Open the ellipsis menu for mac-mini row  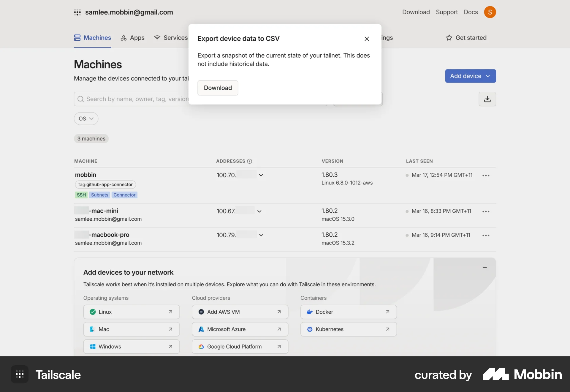486,211
